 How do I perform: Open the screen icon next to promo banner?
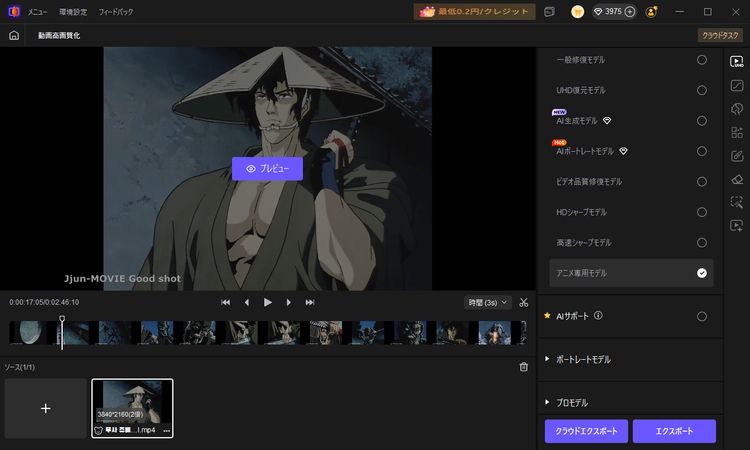click(x=550, y=11)
